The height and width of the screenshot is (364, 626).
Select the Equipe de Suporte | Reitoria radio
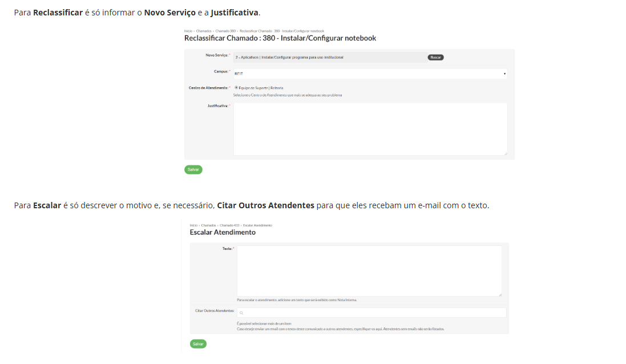point(237,88)
